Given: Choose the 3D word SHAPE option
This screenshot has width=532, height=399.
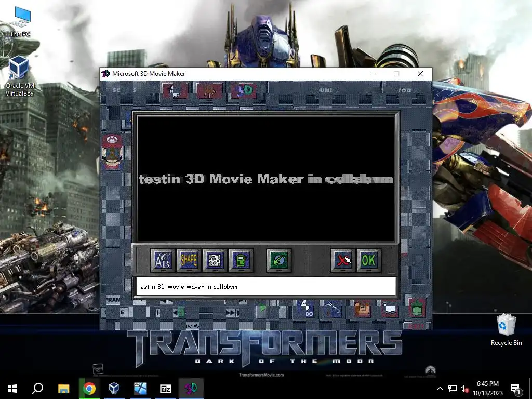Looking at the screenshot, I should click(189, 260).
